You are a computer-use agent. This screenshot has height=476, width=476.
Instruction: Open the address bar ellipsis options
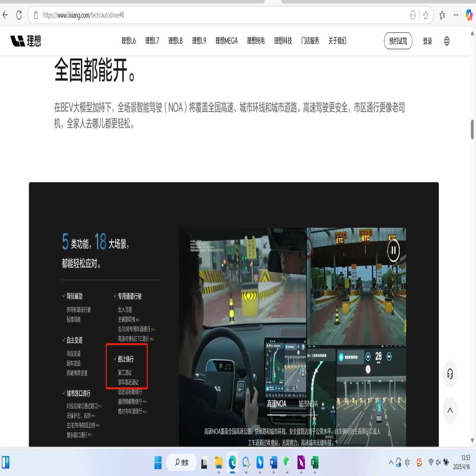413,15
